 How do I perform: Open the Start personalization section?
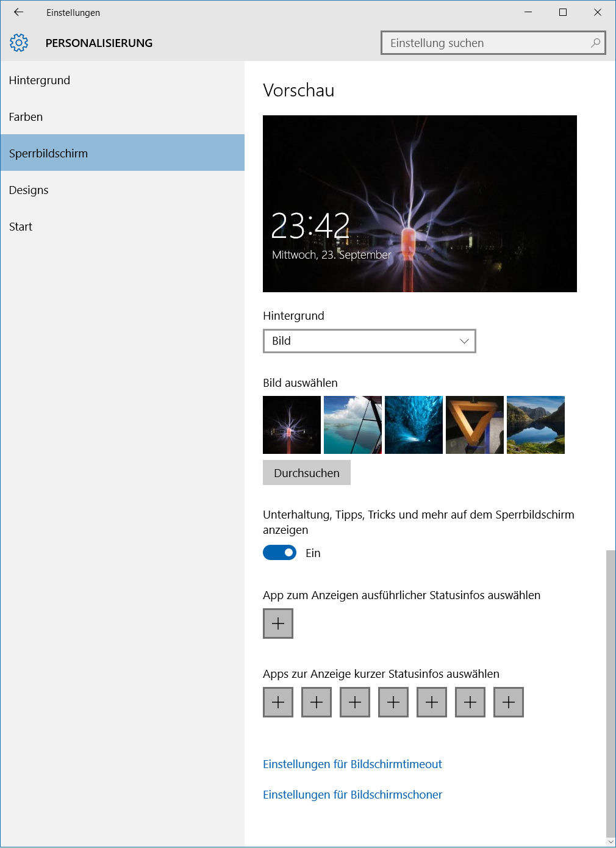[x=21, y=227]
